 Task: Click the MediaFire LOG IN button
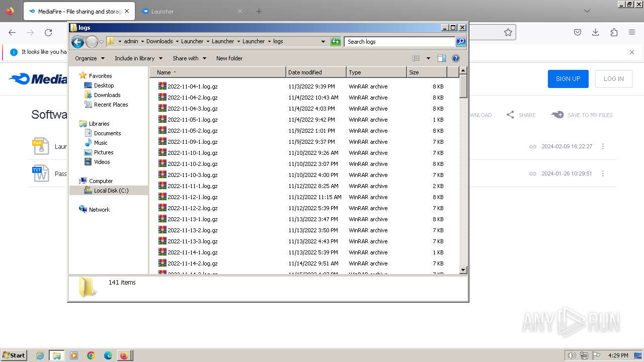(614, 79)
